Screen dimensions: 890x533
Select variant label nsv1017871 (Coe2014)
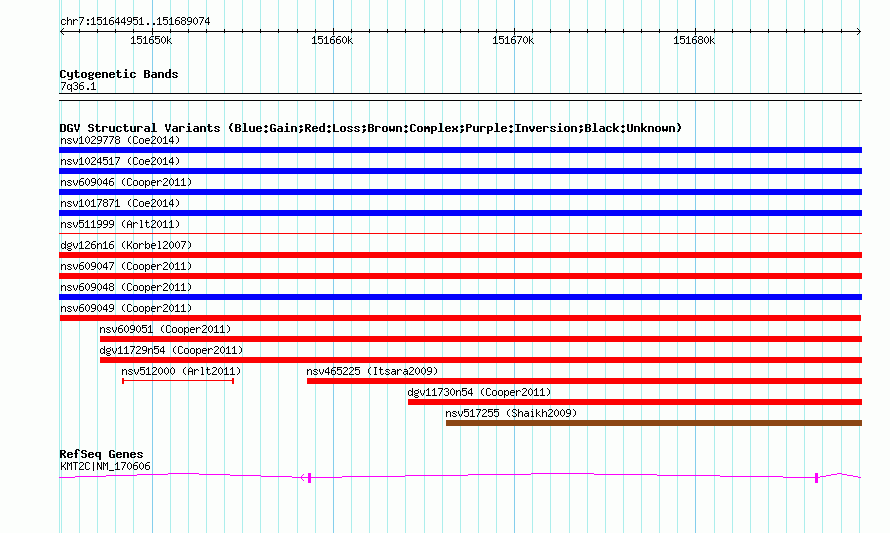[x=120, y=203]
